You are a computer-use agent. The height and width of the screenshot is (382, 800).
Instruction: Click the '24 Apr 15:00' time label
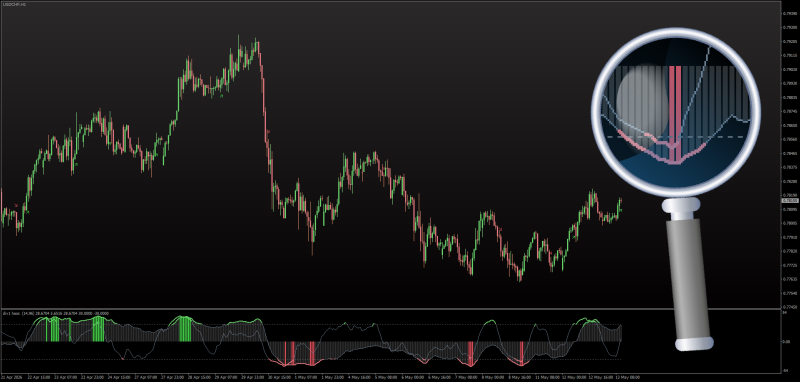[119, 377]
